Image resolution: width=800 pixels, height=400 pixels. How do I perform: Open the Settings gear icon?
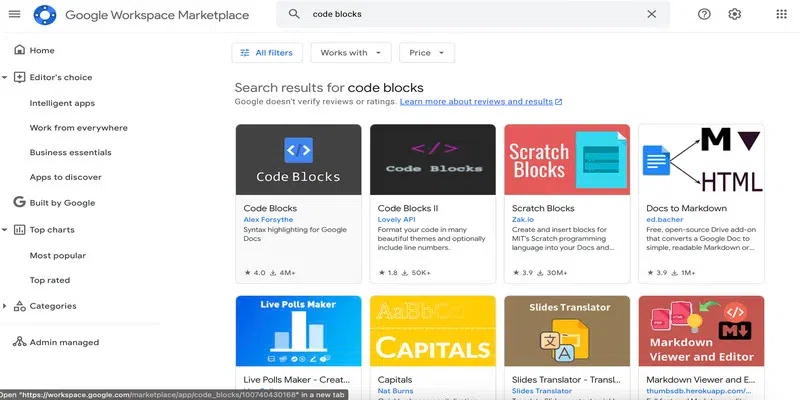pos(735,15)
